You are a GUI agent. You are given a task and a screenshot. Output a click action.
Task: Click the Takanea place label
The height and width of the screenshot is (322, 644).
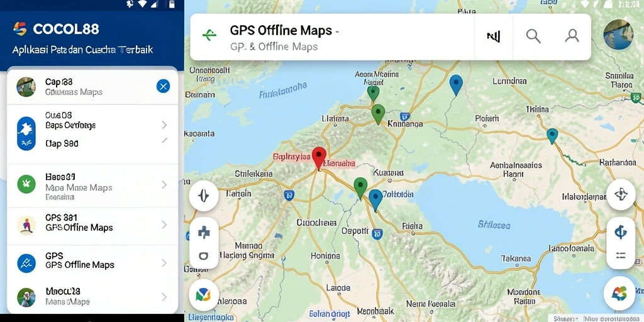point(516,258)
